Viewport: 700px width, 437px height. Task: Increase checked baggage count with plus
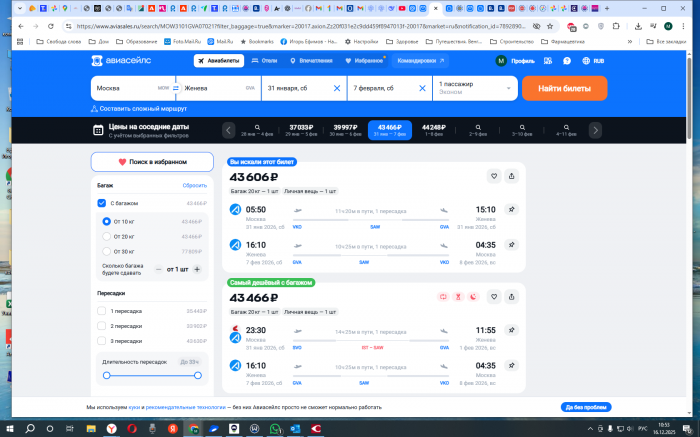(x=197, y=269)
